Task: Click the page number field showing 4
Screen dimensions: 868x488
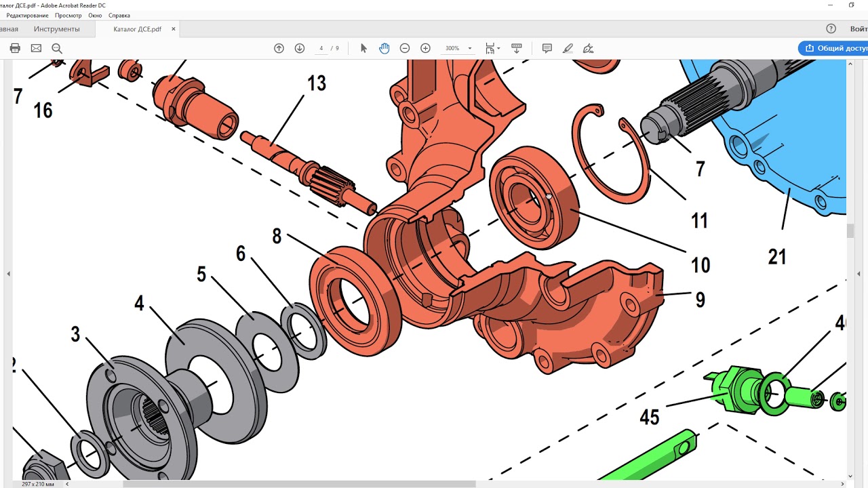Action: [x=321, y=48]
